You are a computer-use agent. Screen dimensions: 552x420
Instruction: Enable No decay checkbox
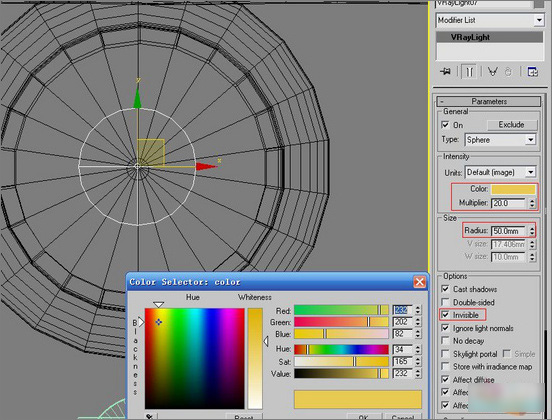pos(445,341)
